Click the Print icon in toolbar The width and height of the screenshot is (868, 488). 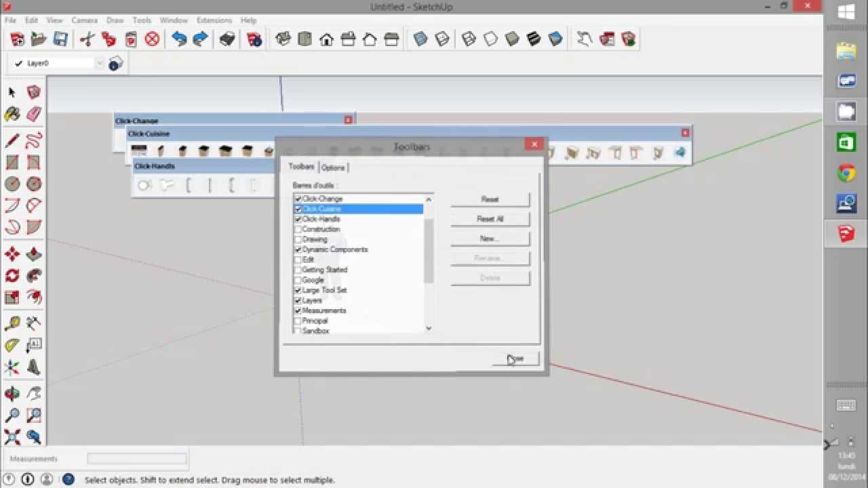[227, 39]
